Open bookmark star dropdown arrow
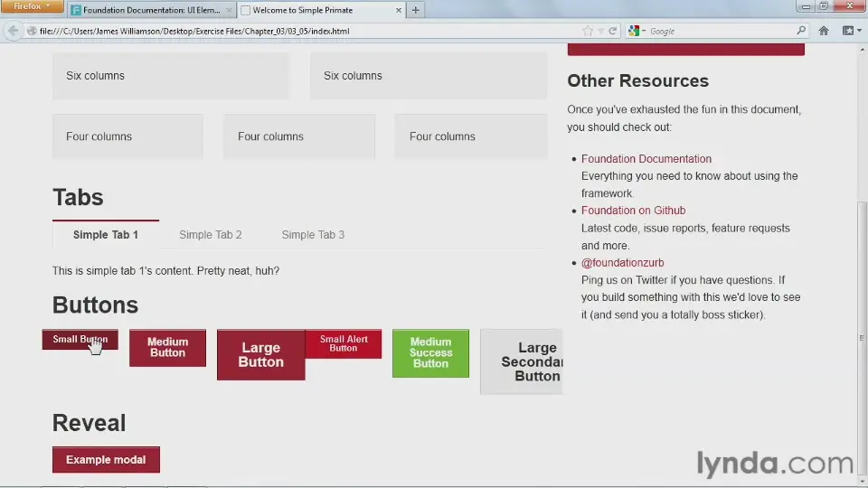868x488 pixels. point(600,31)
